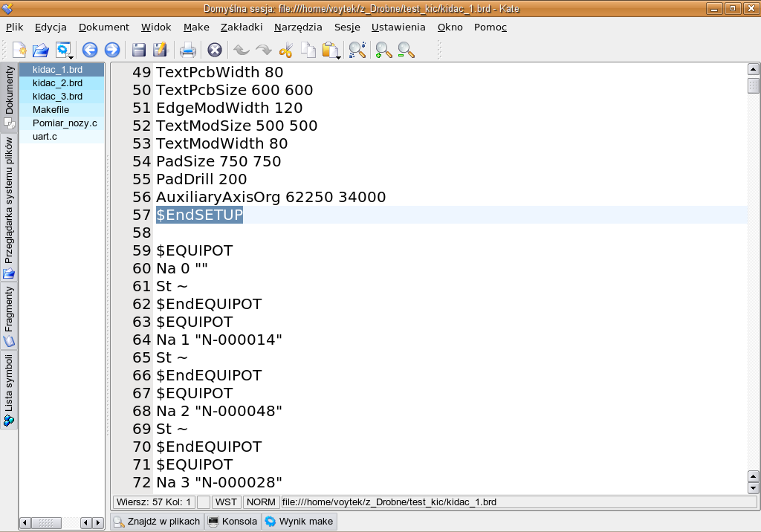
Task: Go back to previous document arrow
Action: pyautogui.click(x=90, y=50)
